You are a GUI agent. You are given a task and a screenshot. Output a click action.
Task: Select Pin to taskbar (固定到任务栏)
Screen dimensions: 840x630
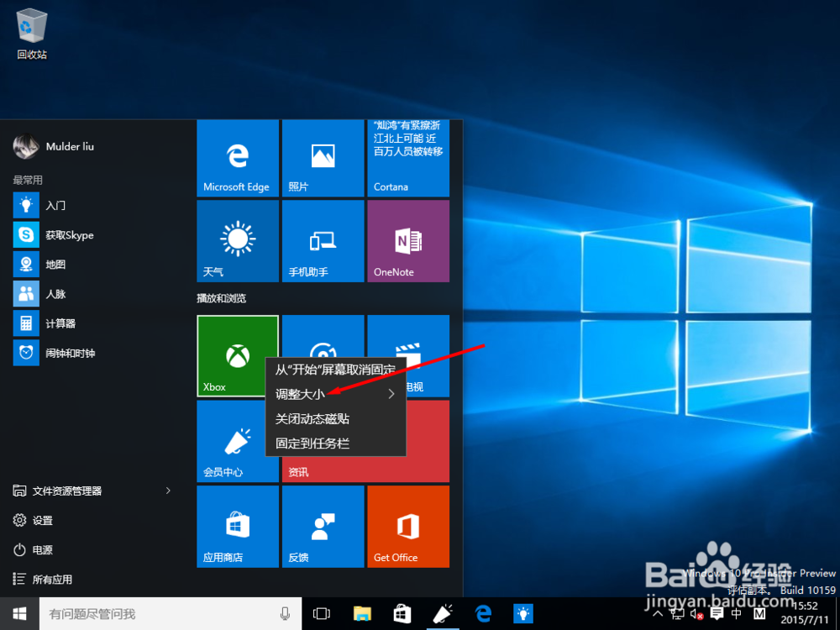coord(335,444)
